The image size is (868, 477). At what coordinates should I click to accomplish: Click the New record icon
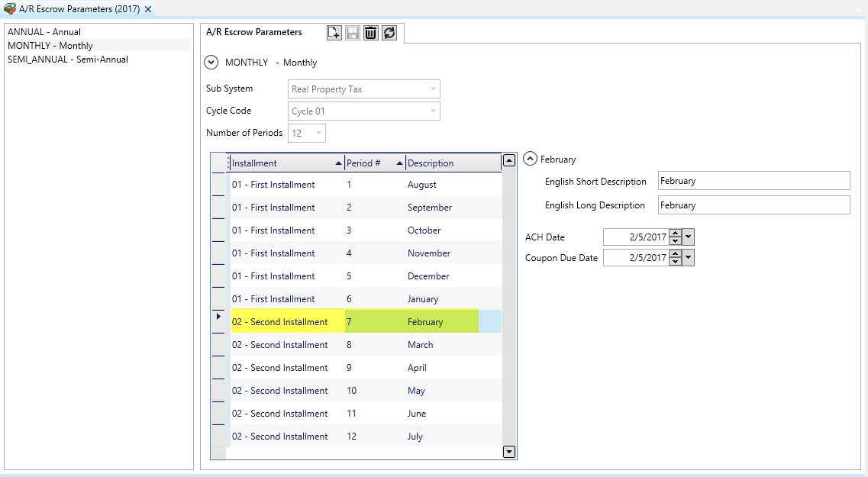point(334,33)
